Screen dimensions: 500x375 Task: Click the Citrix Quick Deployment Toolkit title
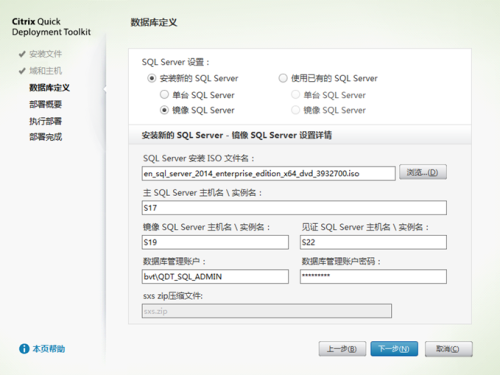pyautogui.click(x=51, y=27)
